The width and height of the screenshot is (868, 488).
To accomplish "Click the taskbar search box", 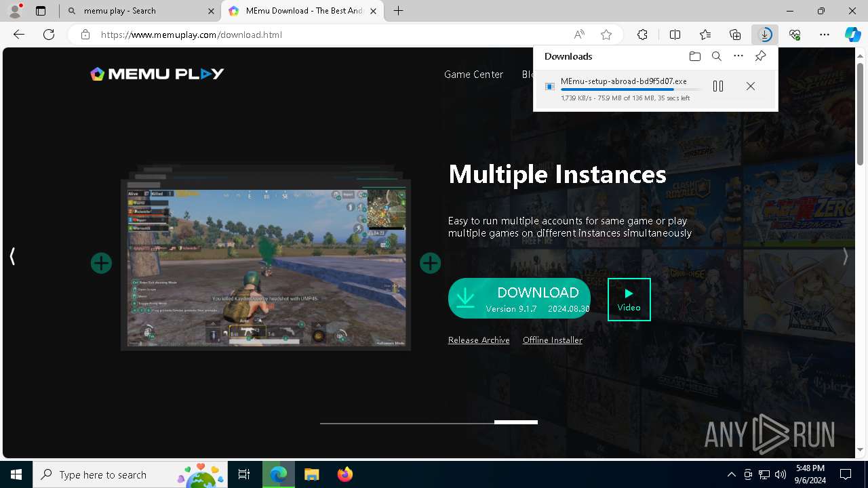I will tap(130, 474).
